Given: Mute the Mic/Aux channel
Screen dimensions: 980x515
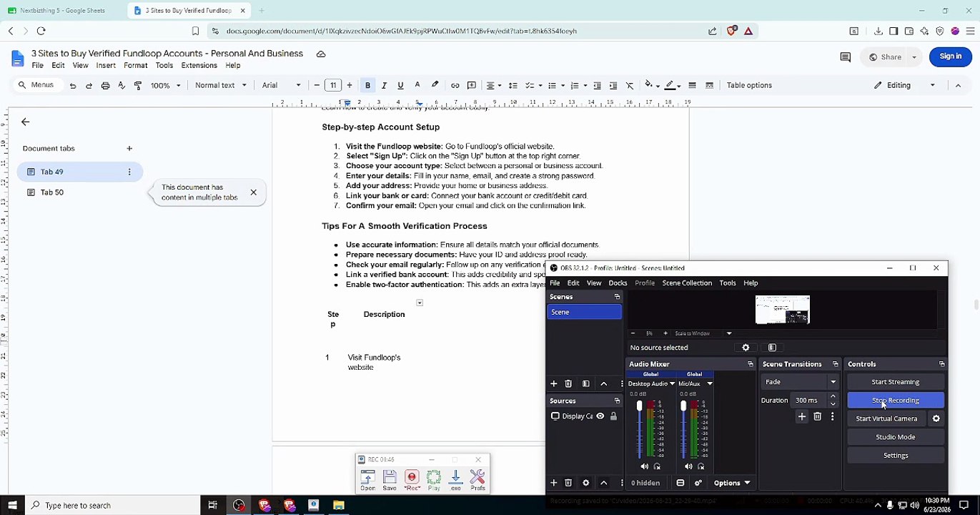Looking at the screenshot, I should point(688,466).
